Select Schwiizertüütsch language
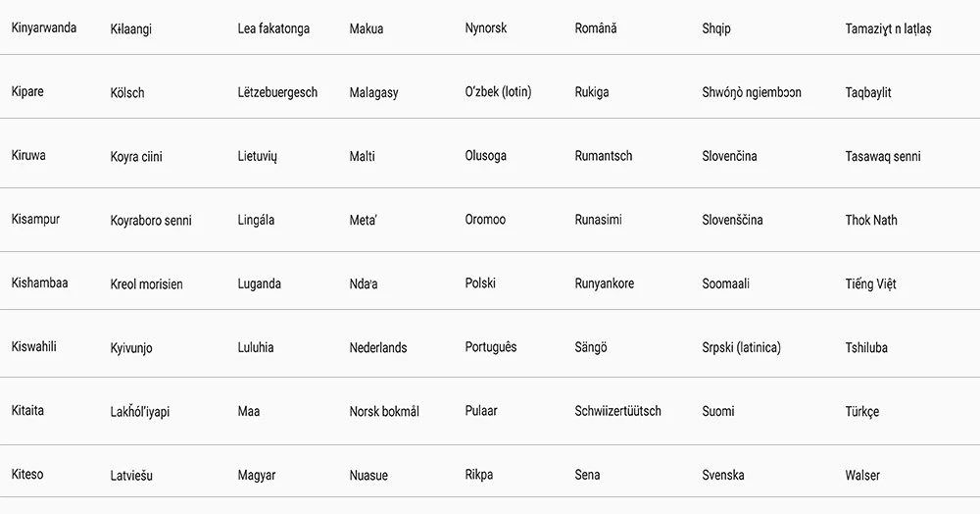This screenshot has height=514, width=980. click(x=617, y=411)
